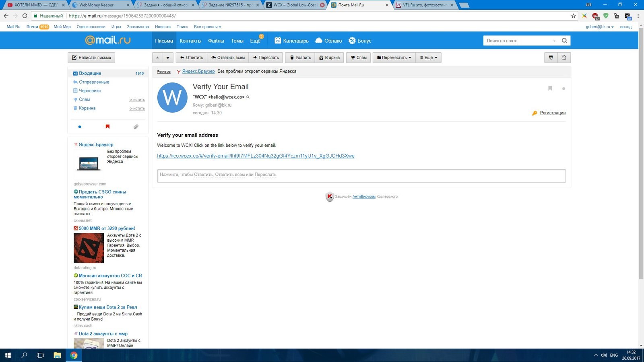Click the W sender avatar
Image resolution: width=644 pixels, height=362 pixels.
pyautogui.click(x=172, y=97)
